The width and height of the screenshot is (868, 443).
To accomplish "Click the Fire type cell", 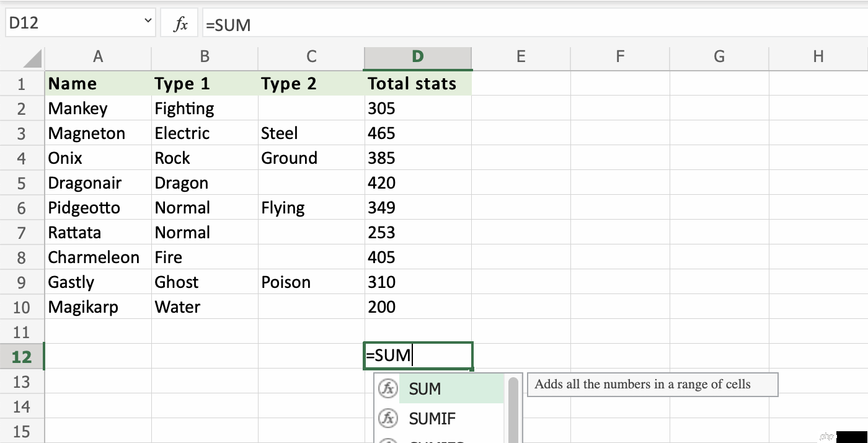I will [x=205, y=257].
